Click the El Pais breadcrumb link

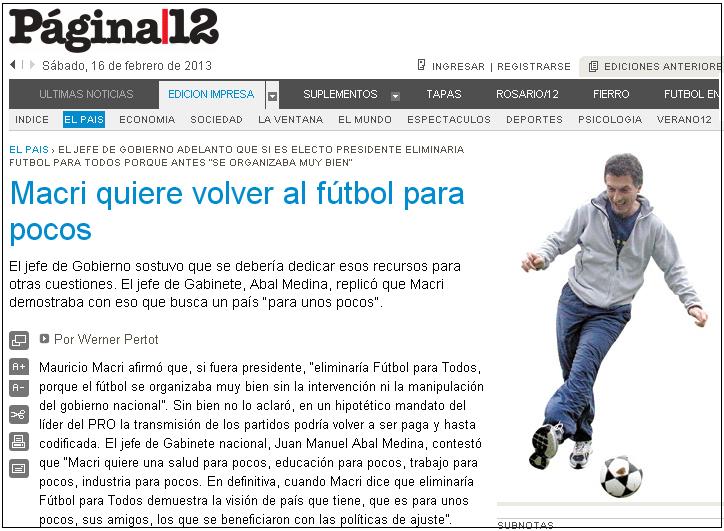coord(29,150)
